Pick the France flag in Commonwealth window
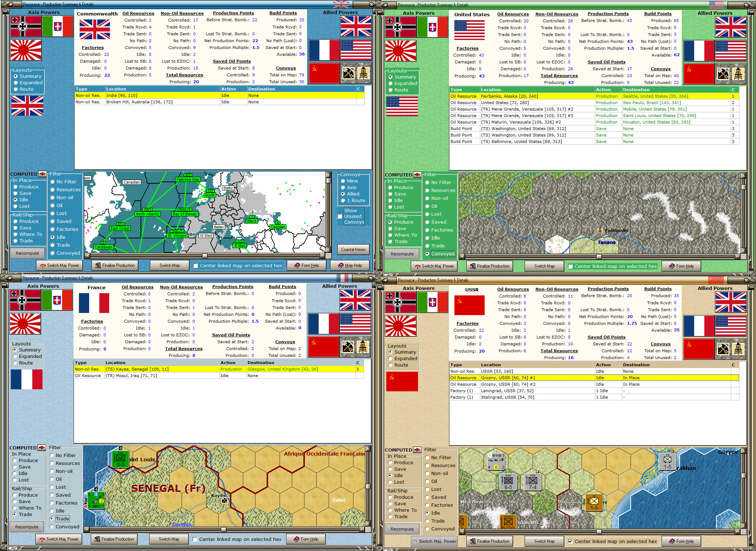 (324, 50)
